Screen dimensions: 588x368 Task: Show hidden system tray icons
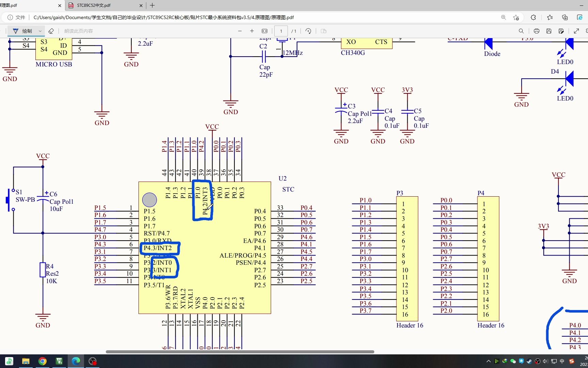[x=489, y=361]
